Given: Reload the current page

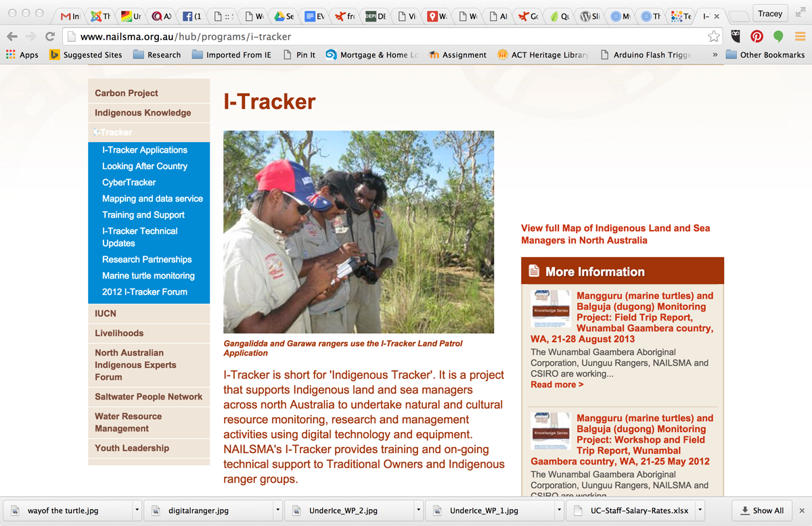Looking at the screenshot, I should 49,37.
